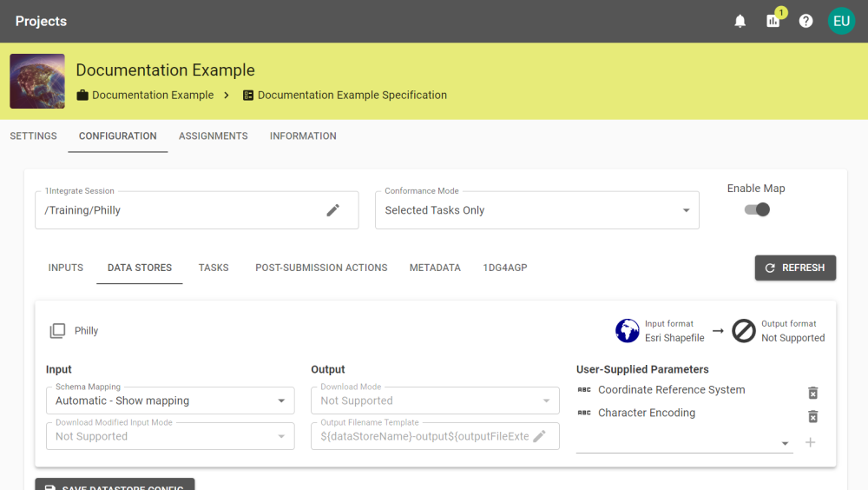Open Documentation Example Specification breadcrumb
The image size is (868, 490).
coord(352,95)
